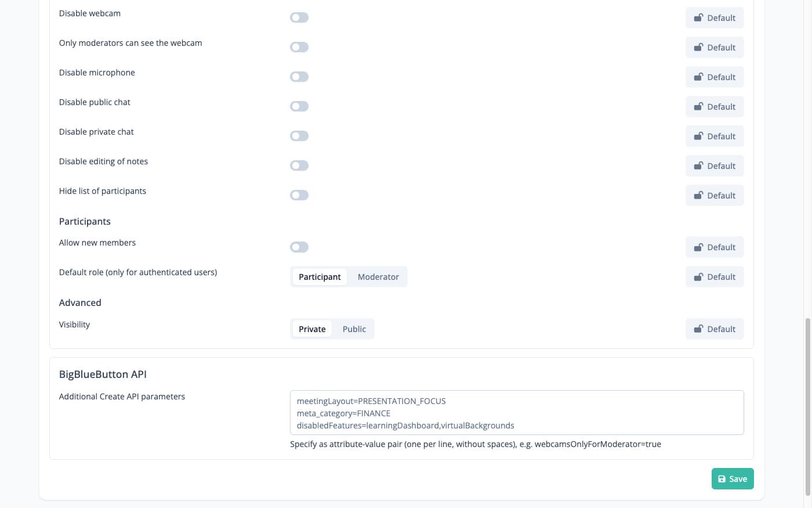Click the unlock icon for Allow new members

(698, 247)
